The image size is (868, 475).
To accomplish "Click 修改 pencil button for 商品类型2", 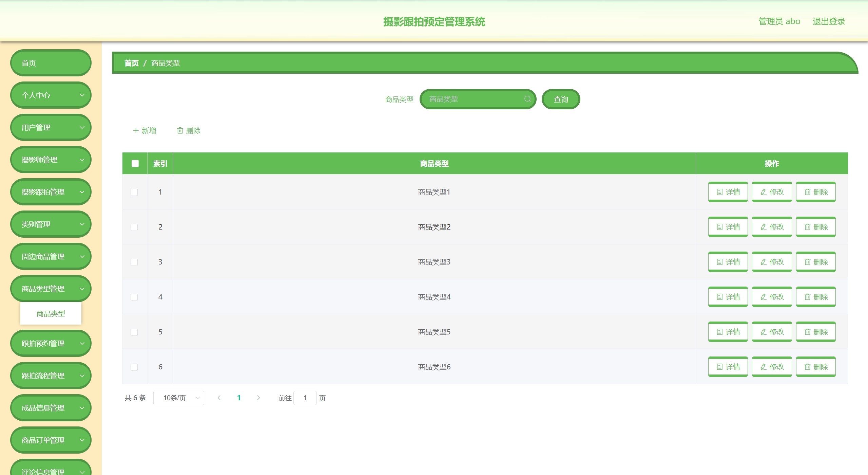I will (x=771, y=227).
